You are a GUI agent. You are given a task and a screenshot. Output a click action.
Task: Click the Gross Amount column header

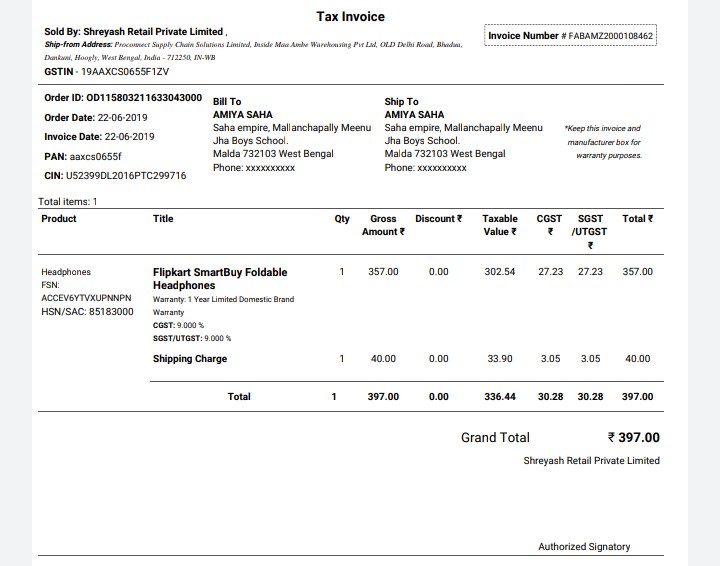coord(383,225)
